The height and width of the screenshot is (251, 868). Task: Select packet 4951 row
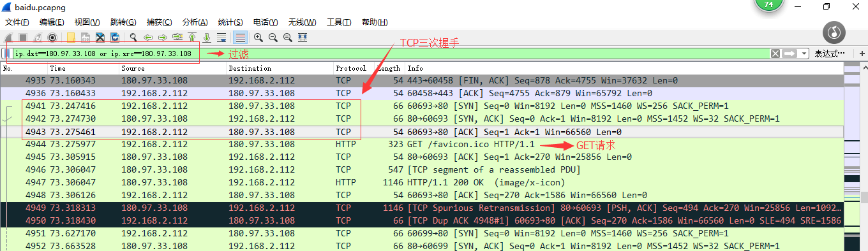pyautogui.click(x=421, y=234)
